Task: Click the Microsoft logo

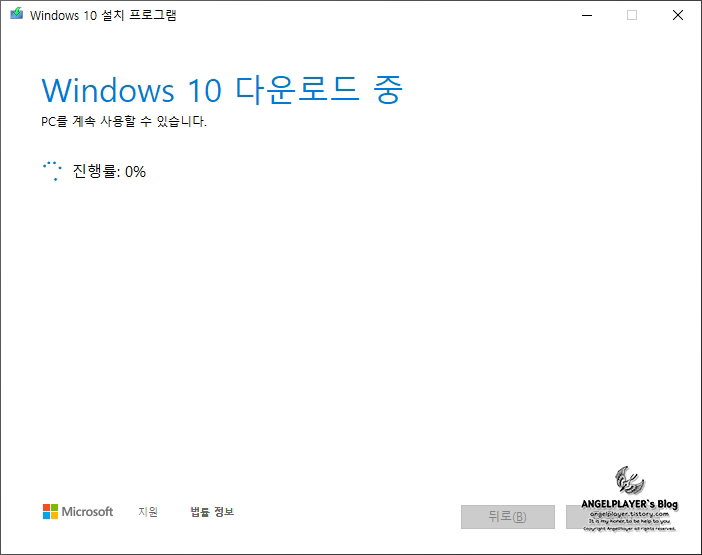Action: (78, 512)
